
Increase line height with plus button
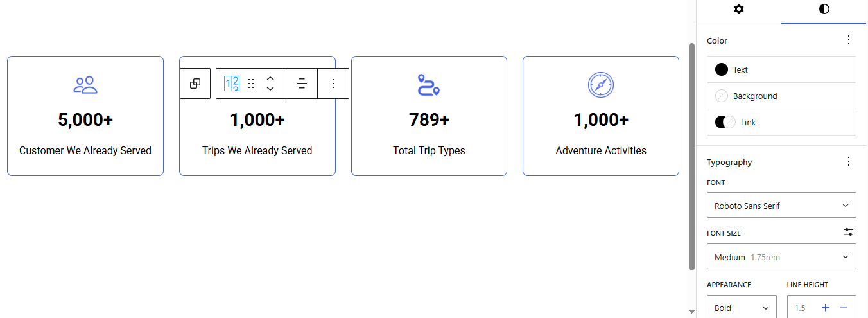(x=826, y=308)
